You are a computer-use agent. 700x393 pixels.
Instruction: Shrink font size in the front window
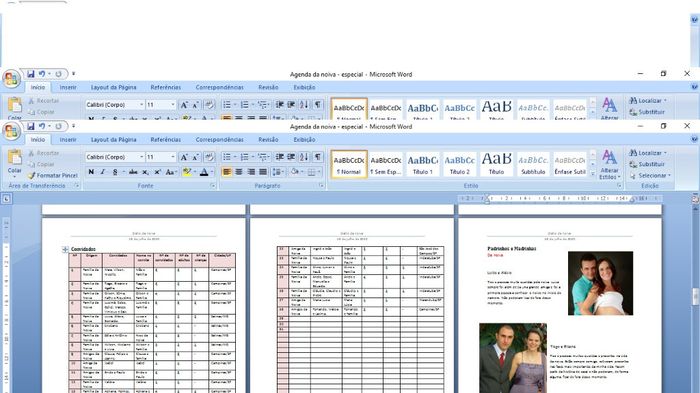196,157
